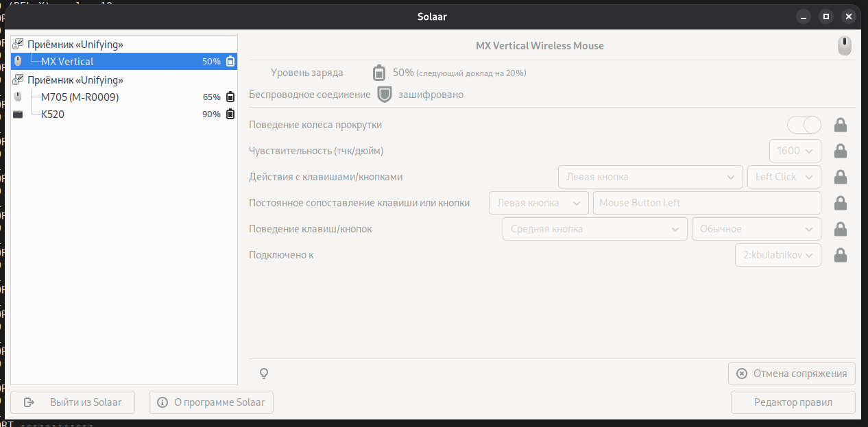Select M705 (M-R0009) device in list
Viewport: 868px width, 427px height.
80,97
